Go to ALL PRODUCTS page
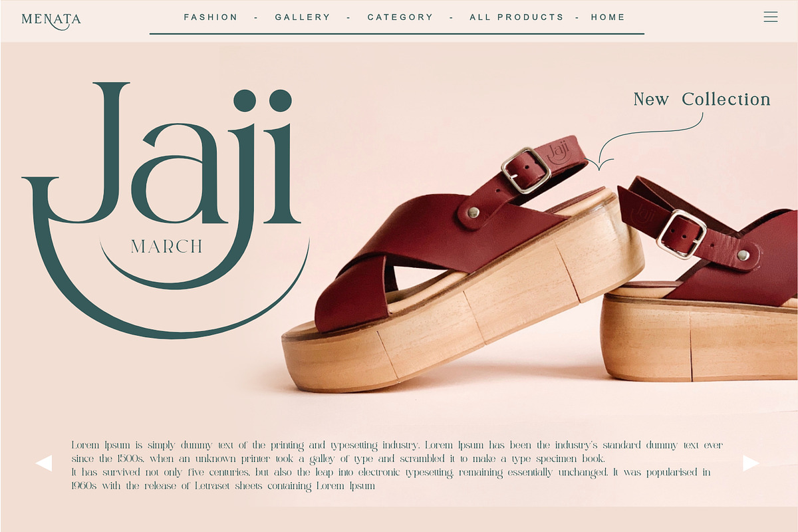 [x=517, y=17]
